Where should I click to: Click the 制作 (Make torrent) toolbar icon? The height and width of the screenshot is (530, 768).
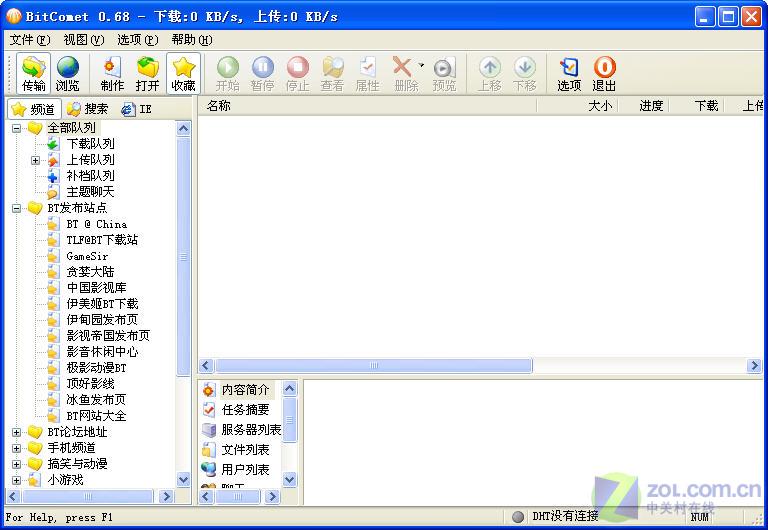pyautogui.click(x=112, y=73)
